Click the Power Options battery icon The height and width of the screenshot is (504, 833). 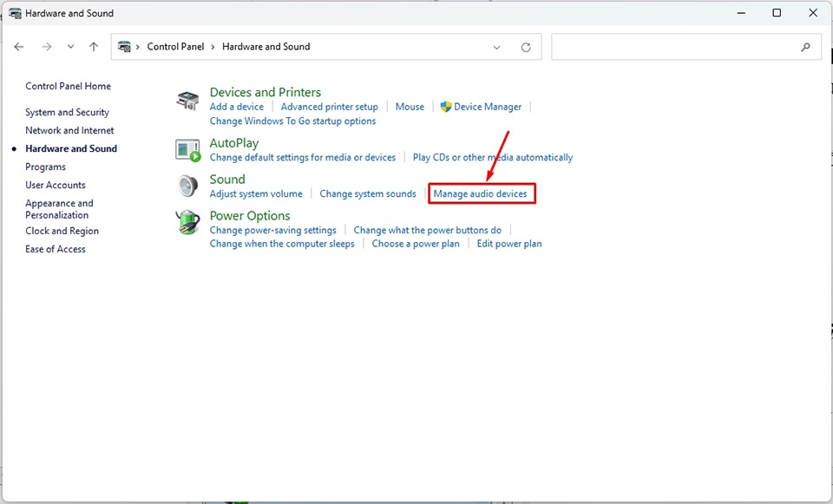click(x=187, y=222)
